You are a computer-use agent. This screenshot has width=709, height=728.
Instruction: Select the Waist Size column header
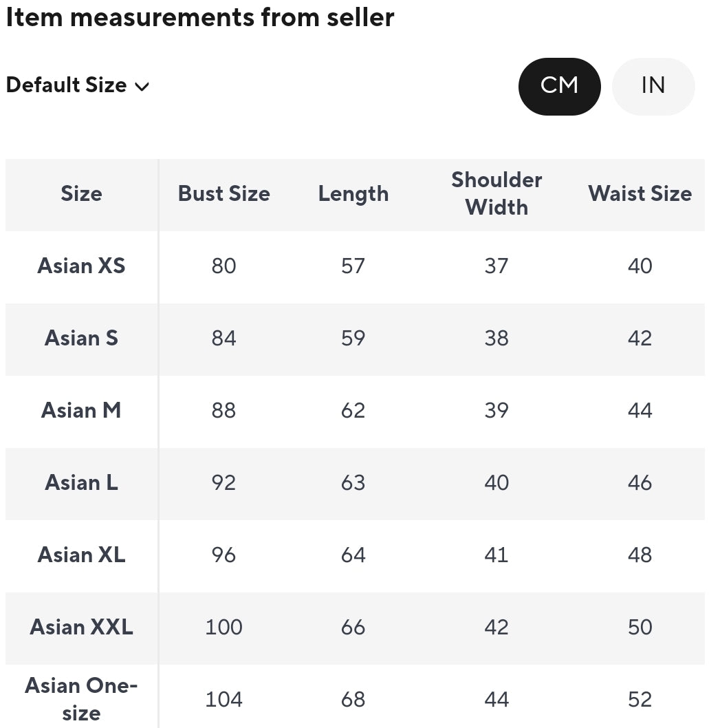pyautogui.click(x=640, y=194)
